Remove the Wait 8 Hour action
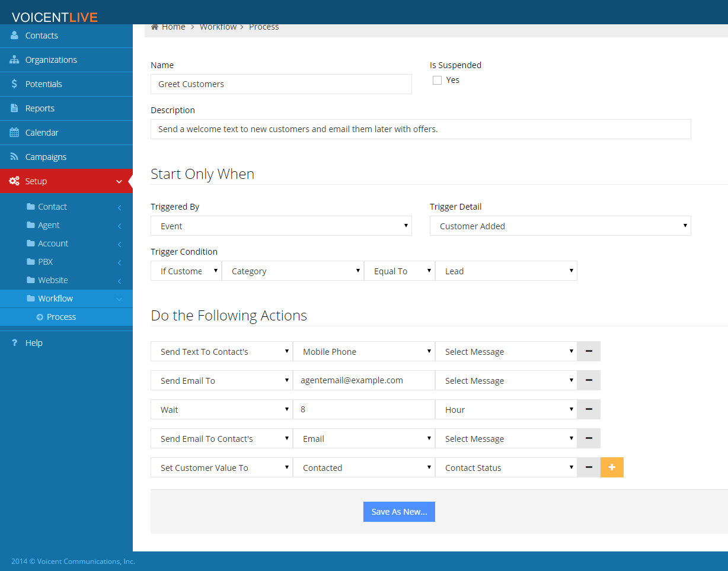The width and height of the screenshot is (728, 571). tap(589, 409)
